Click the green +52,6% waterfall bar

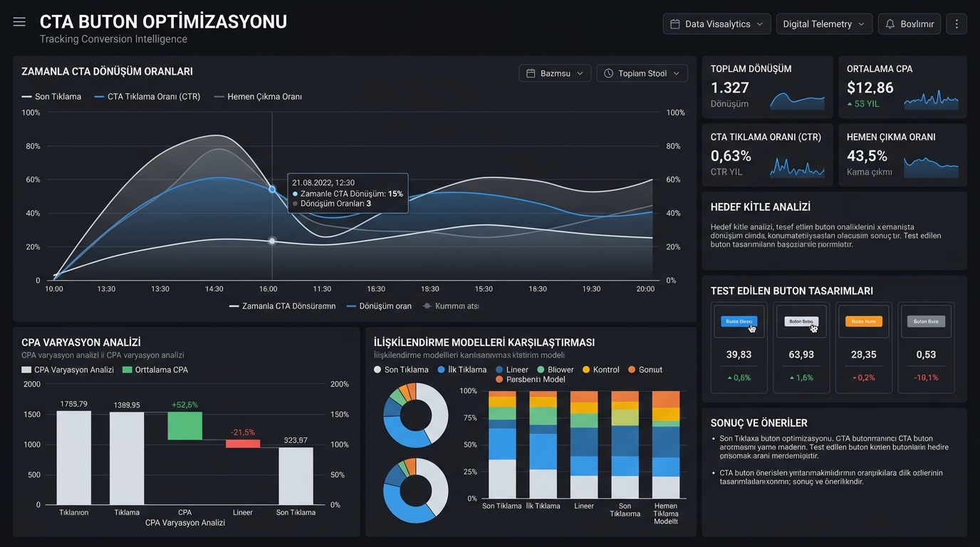click(184, 426)
